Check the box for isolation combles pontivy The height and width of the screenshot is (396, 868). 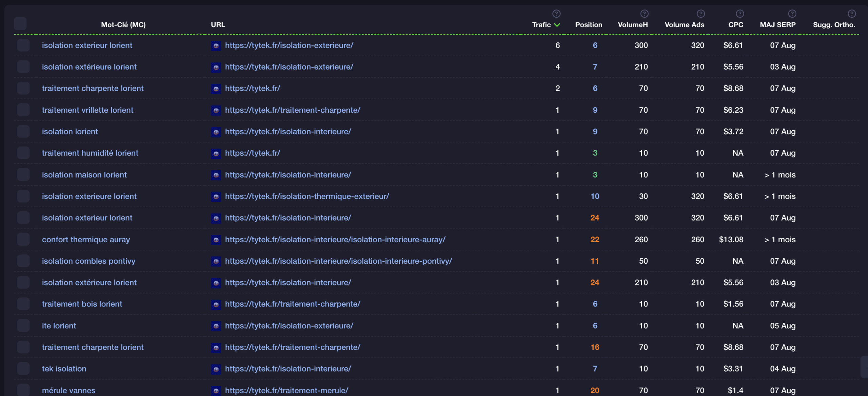[x=23, y=261]
